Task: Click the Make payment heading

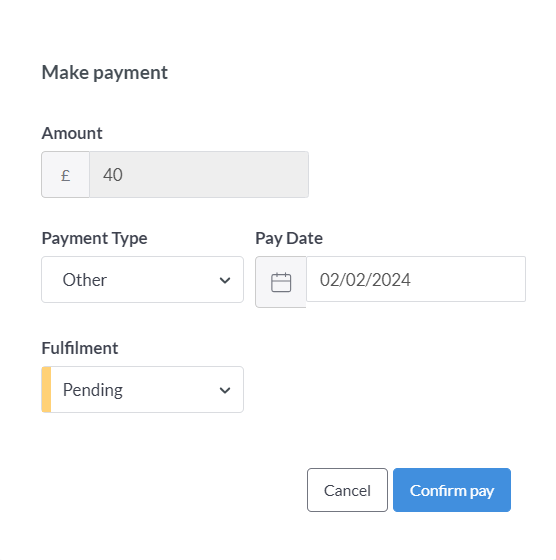Action: point(105,73)
